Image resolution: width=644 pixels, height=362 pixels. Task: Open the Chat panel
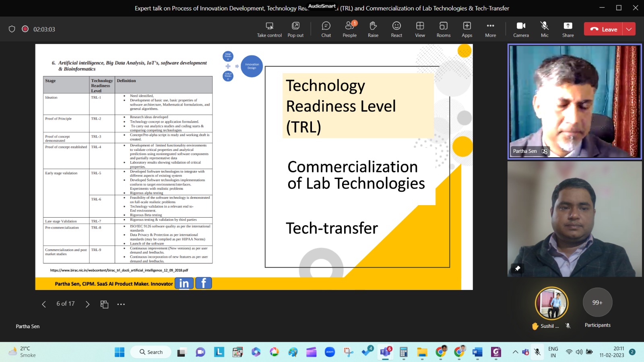(x=326, y=29)
